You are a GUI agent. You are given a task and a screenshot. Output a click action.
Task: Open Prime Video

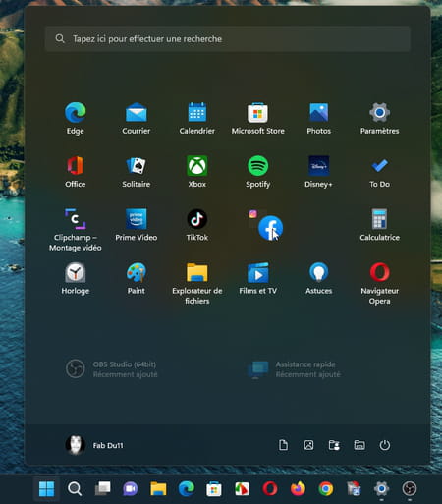pos(137,225)
